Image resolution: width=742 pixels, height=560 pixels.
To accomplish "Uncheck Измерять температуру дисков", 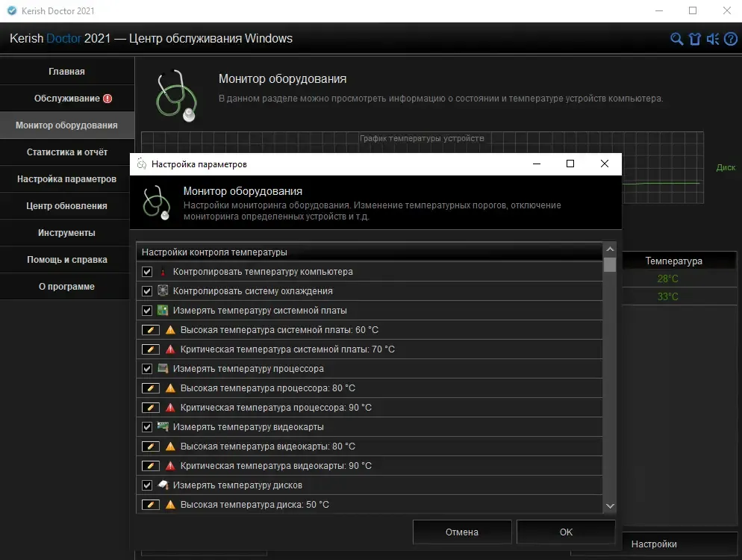I will coord(147,485).
